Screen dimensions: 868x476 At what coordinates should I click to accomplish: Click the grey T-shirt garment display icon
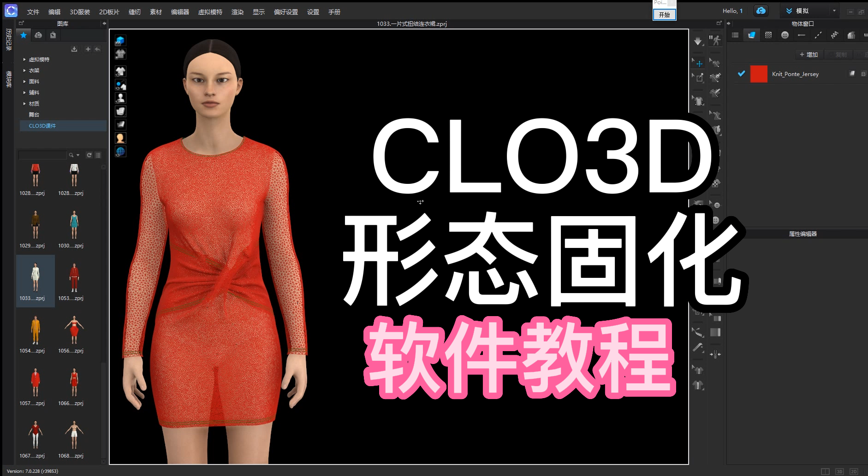click(120, 54)
